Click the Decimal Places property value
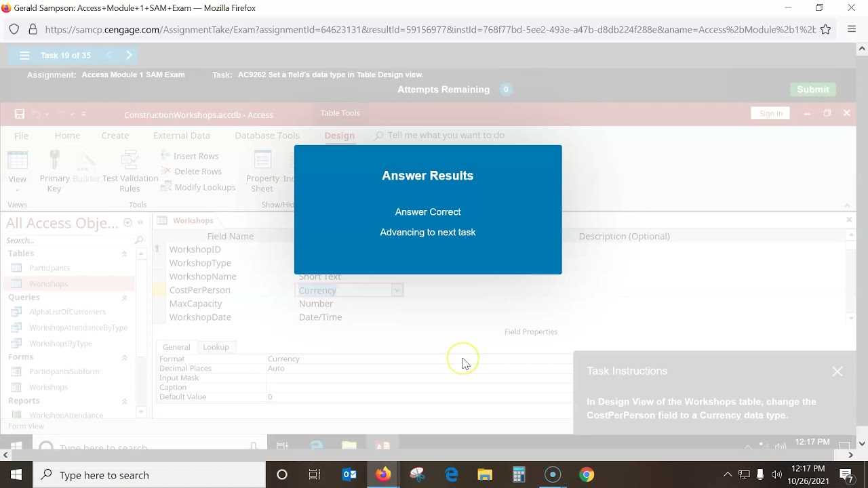Image resolution: width=868 pixels, height=488 pixels. tap(276, 368)
